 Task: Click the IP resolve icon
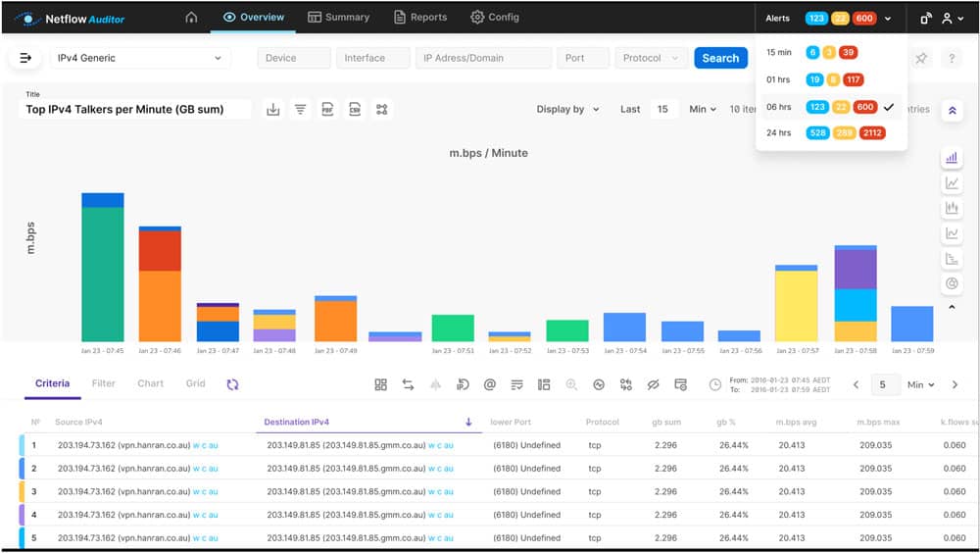coord(463,384)
